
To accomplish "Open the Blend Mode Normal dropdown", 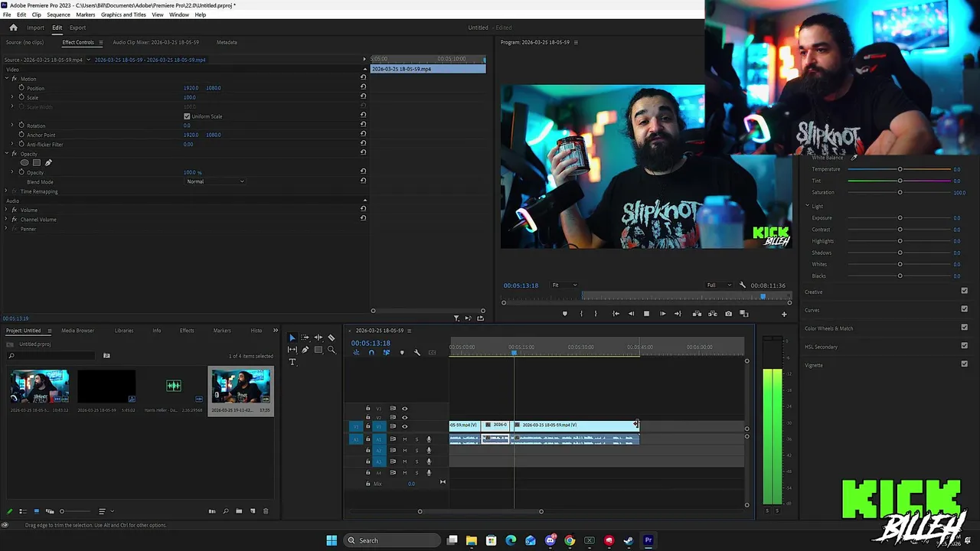I will [215, 181].
